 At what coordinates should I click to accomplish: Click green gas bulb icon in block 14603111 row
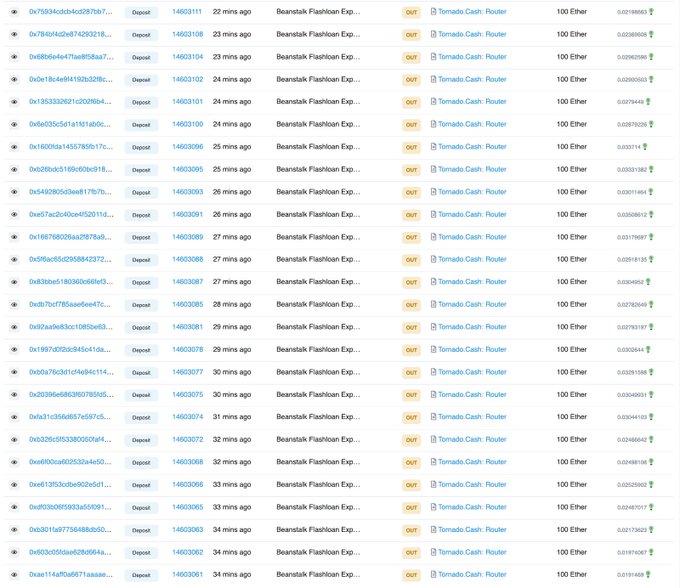pyautogui.click(x=651, y=12)
